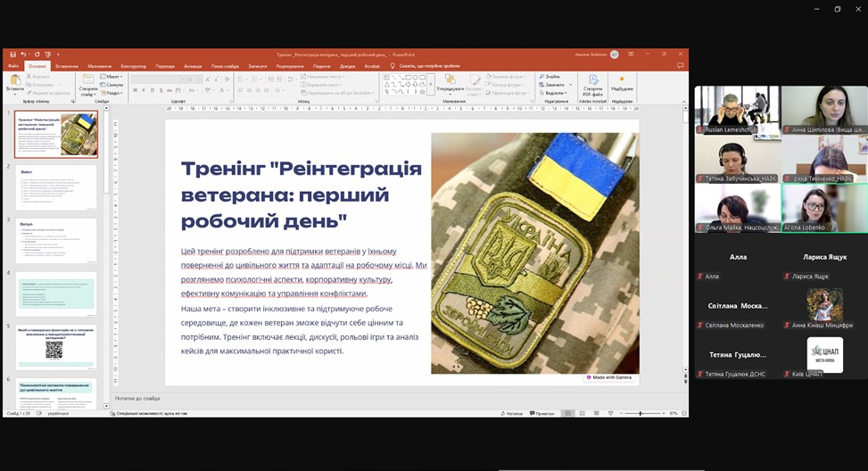This screenshot has width=868, height=471.
Task: Click the font color A swatch
Action: [221, 90]
